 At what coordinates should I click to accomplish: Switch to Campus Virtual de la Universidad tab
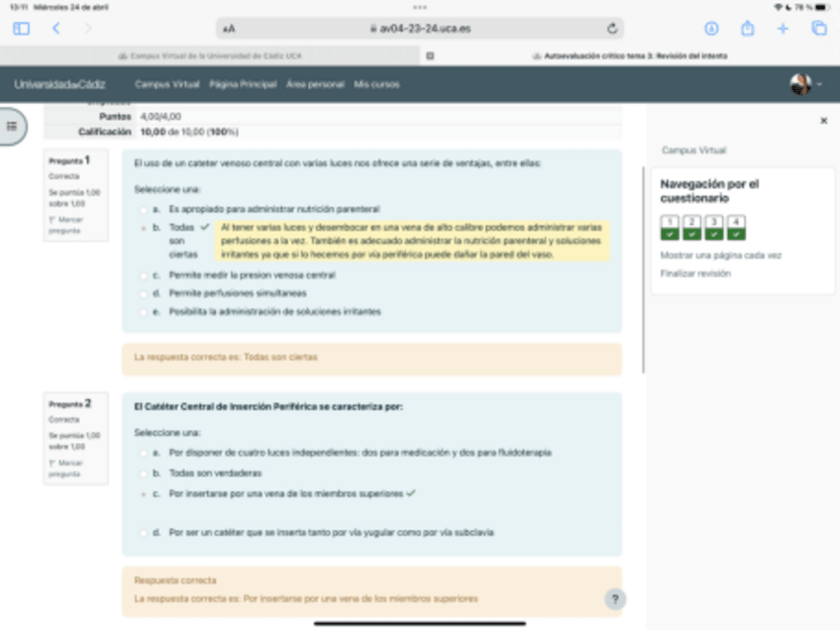[x=209, y=55]
